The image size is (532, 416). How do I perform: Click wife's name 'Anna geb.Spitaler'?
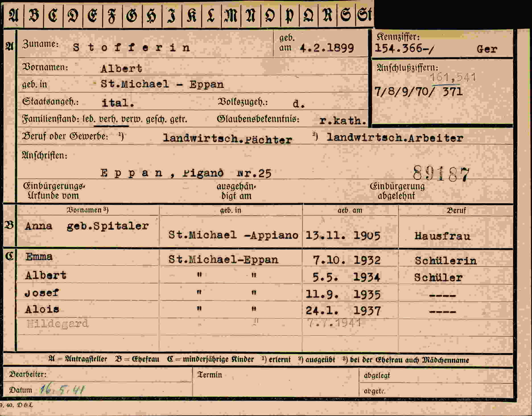tap(87, 226)
